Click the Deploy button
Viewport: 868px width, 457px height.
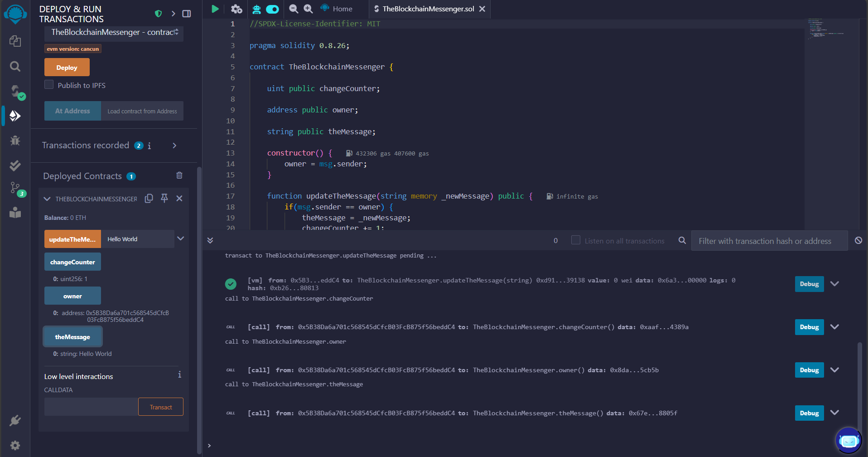click(x=67, y=67)
